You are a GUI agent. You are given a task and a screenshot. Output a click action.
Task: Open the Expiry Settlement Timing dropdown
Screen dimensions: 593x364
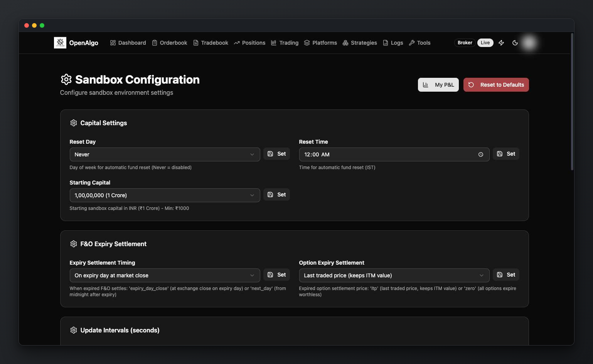pyautogui.click(x=165, y=275)
